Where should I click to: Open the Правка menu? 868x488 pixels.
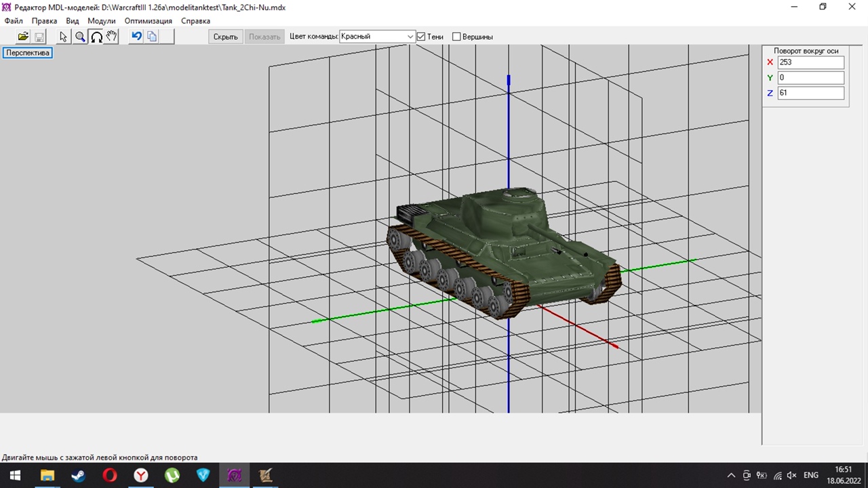click(44, 21)
